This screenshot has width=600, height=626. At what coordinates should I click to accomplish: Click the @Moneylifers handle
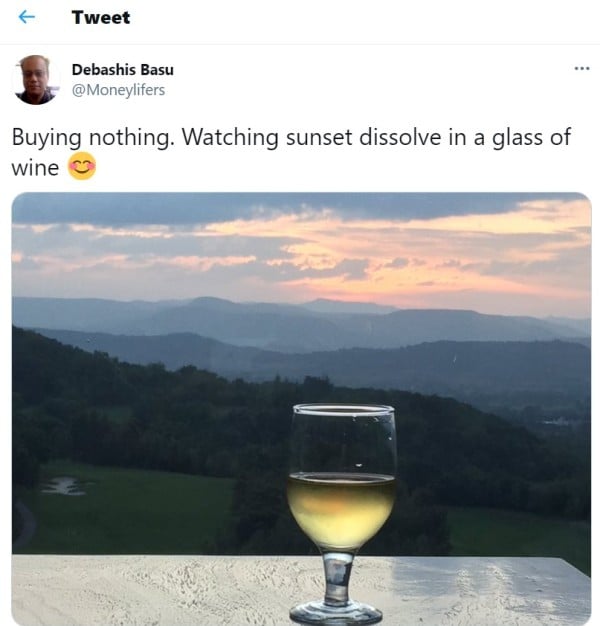[x=118, y=90]
